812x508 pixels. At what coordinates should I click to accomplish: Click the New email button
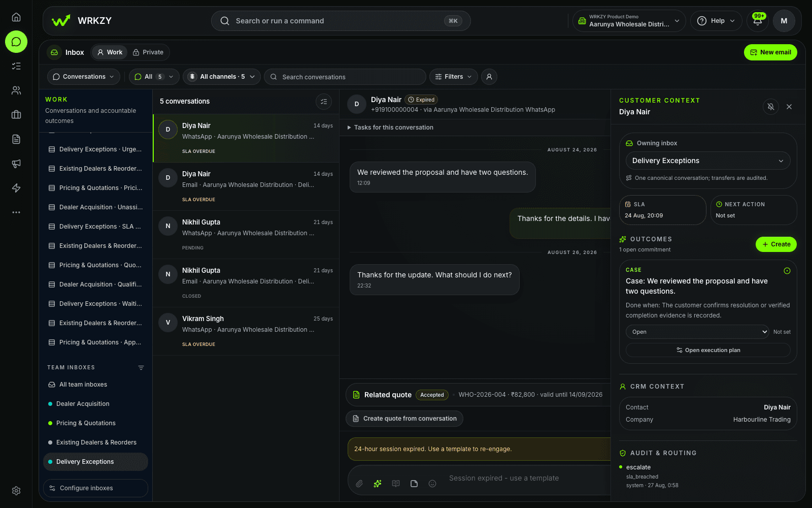770,52
